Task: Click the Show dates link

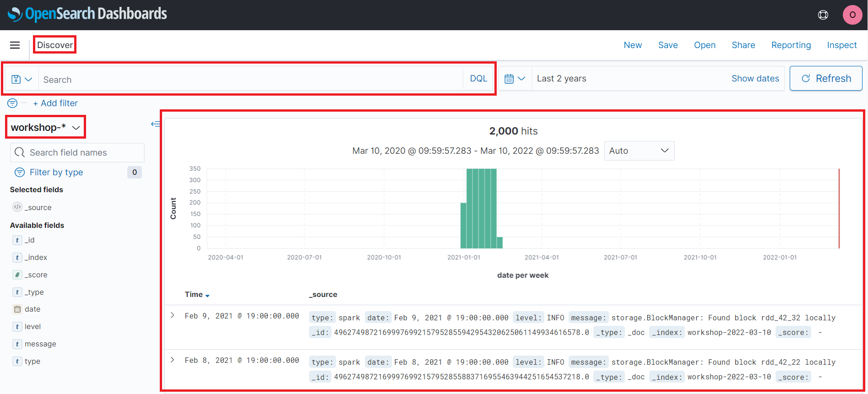Action: click(755, 78)
